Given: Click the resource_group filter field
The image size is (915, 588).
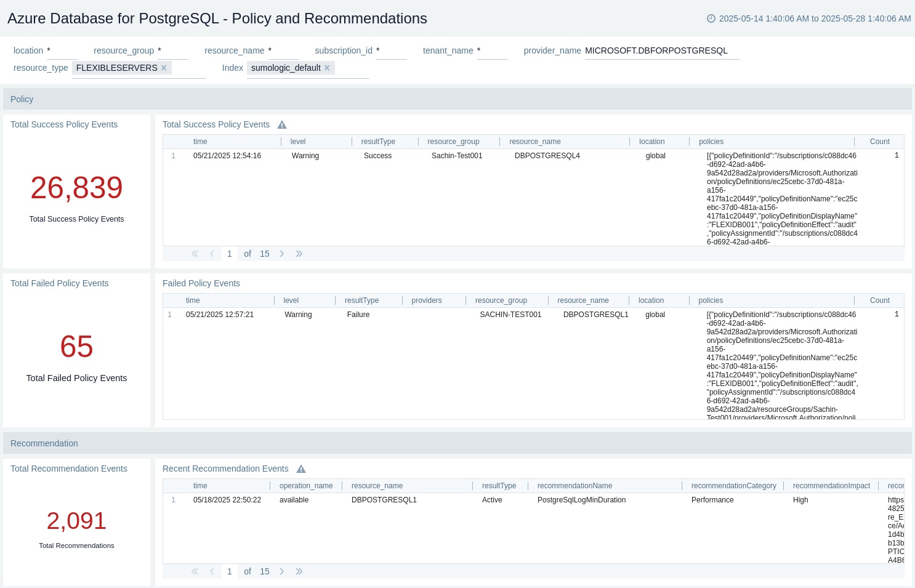Looking at the screenshot, I should (173, 51).
